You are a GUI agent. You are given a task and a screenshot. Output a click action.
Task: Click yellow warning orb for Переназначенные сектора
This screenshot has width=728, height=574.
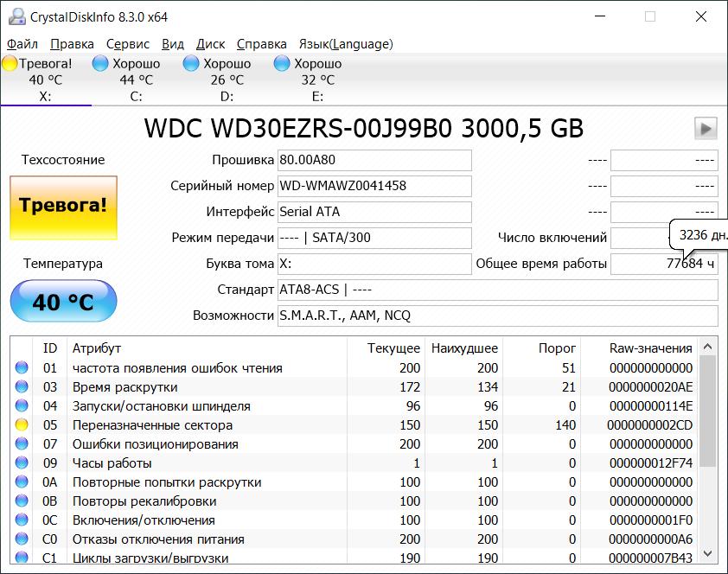click(22, 425)
